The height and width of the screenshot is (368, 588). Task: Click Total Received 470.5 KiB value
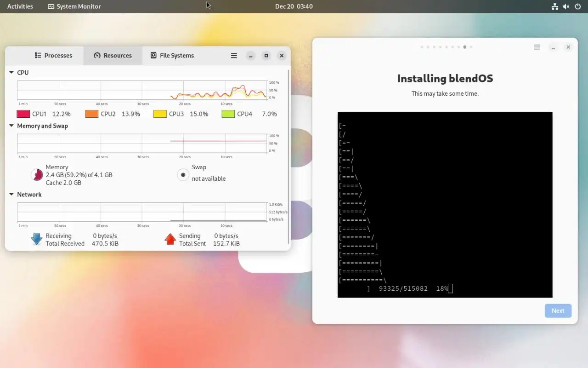[x=105, y=244]
